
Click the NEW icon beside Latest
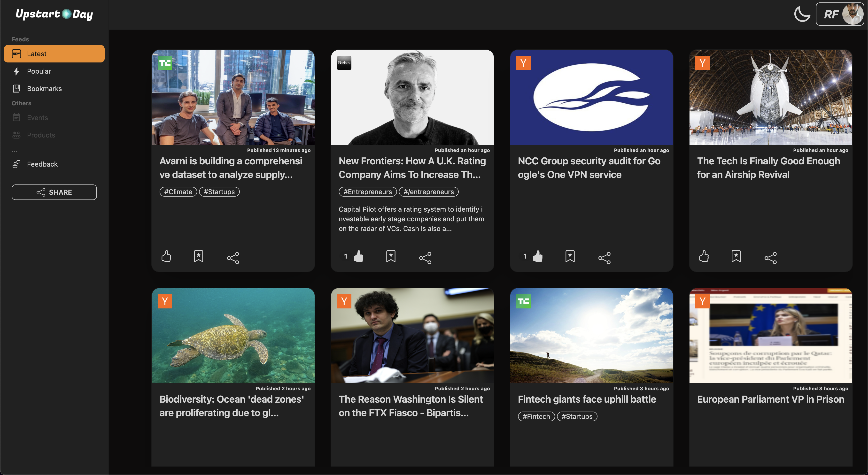(16, 54)
